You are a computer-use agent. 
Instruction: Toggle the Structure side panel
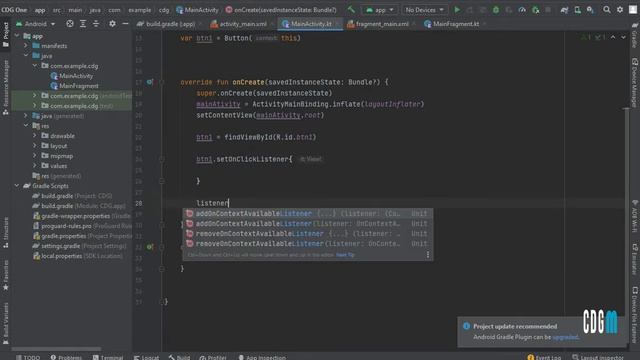tap(6, 233)
